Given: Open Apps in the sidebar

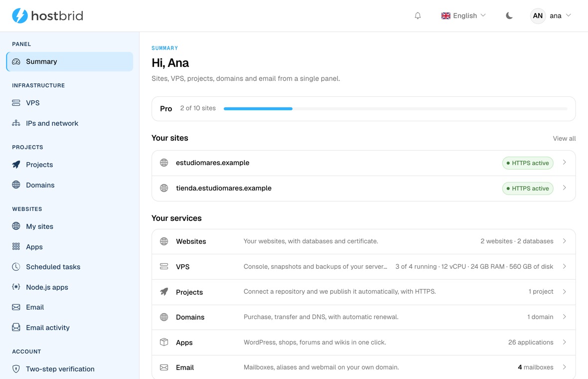Looking at the screenshot, I should click(70, 246).
